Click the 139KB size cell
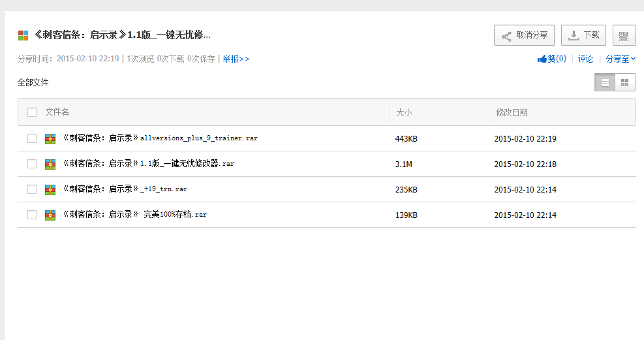This screenshot has width=644, height=340. point(406,215)
